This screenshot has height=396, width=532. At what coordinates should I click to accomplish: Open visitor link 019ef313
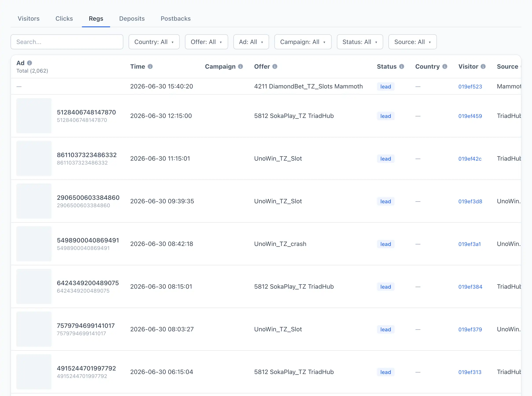[470, 372]
